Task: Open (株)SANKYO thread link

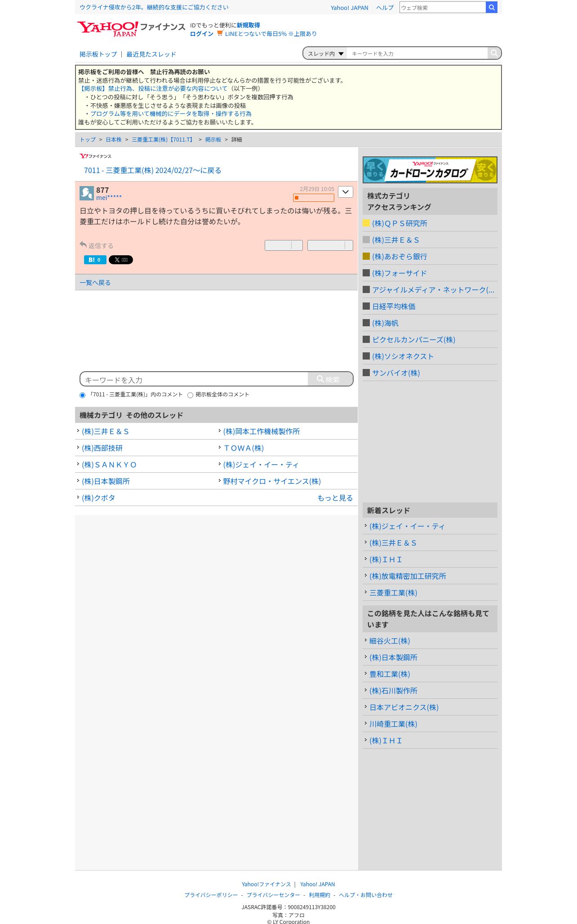Action: (109, 465)
